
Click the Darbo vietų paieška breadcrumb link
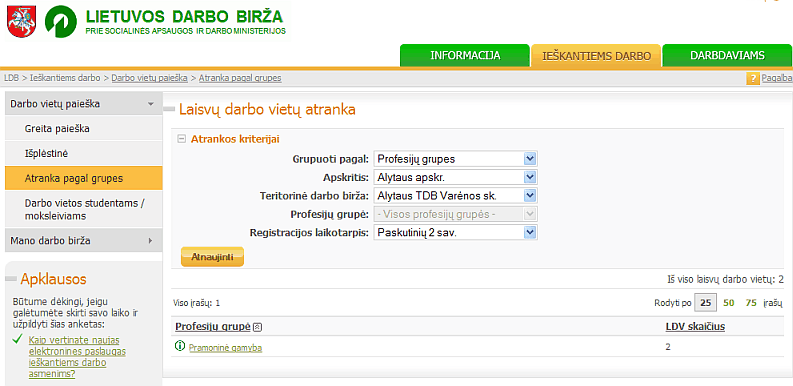(150, 78)
